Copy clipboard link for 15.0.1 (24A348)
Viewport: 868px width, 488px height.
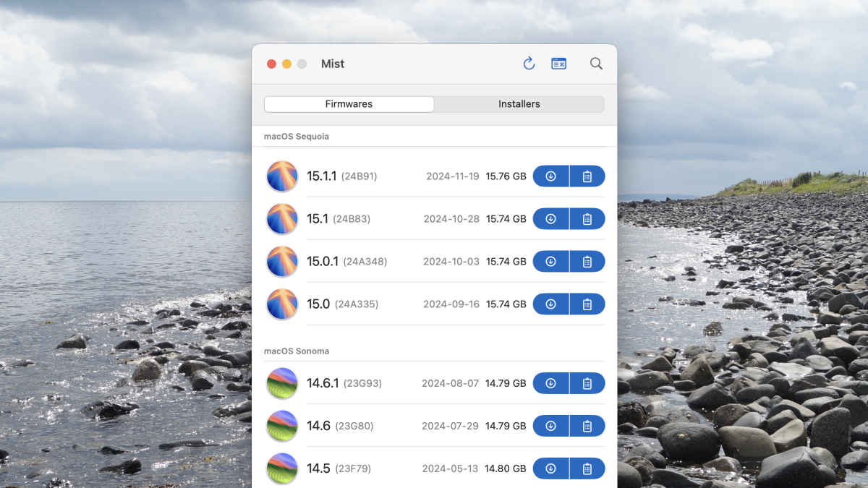point(587,262)
